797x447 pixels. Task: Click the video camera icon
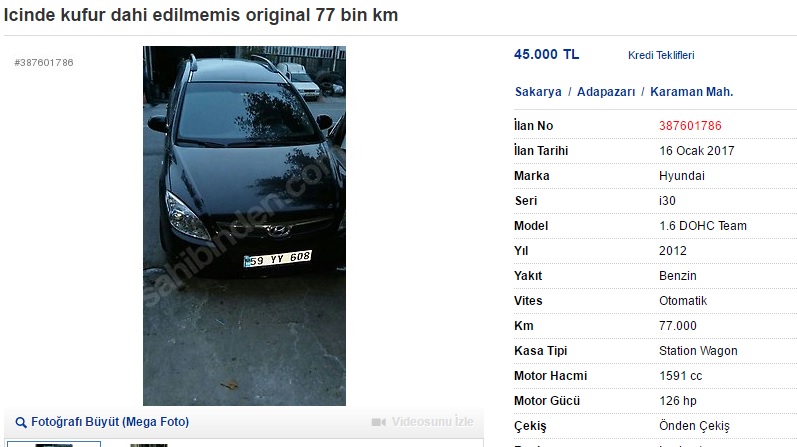pyautogui.click(x=379, y=422)
